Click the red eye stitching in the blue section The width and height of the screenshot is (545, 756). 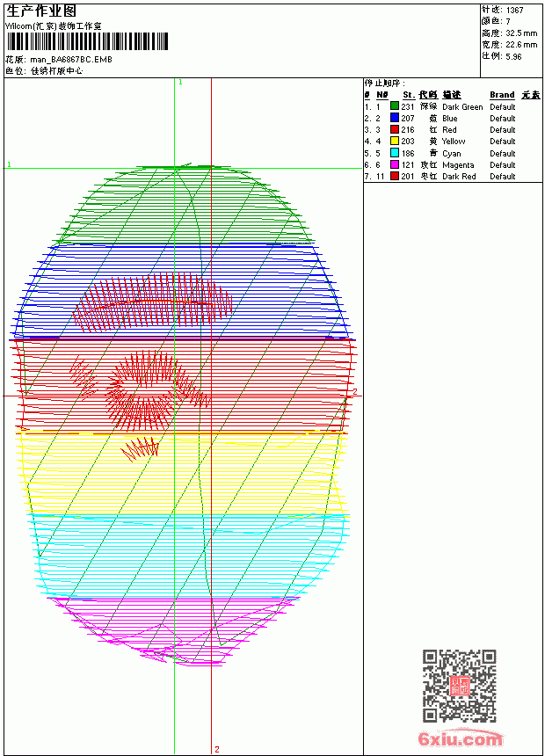click(153, 302)
